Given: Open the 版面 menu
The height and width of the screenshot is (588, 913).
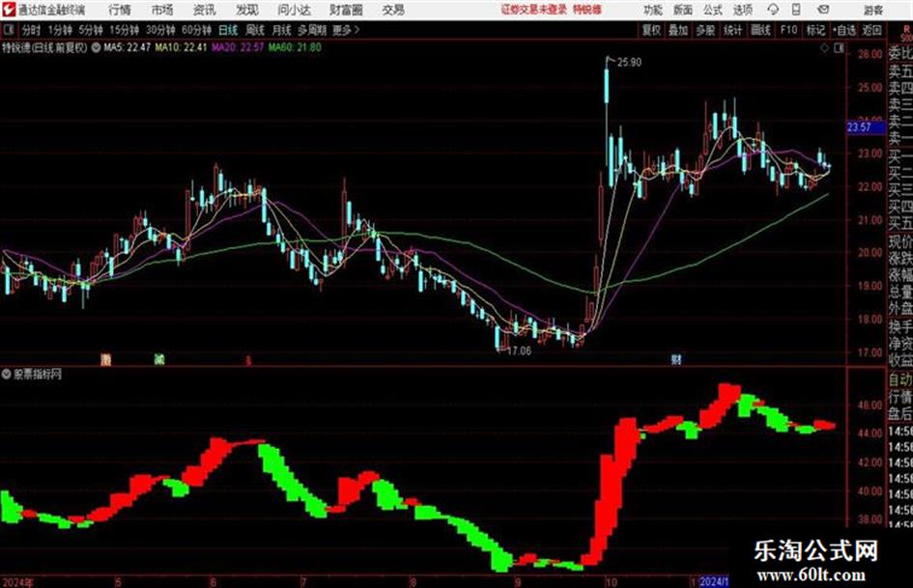Looking at the screenshot, I should (x=682, y=10).
